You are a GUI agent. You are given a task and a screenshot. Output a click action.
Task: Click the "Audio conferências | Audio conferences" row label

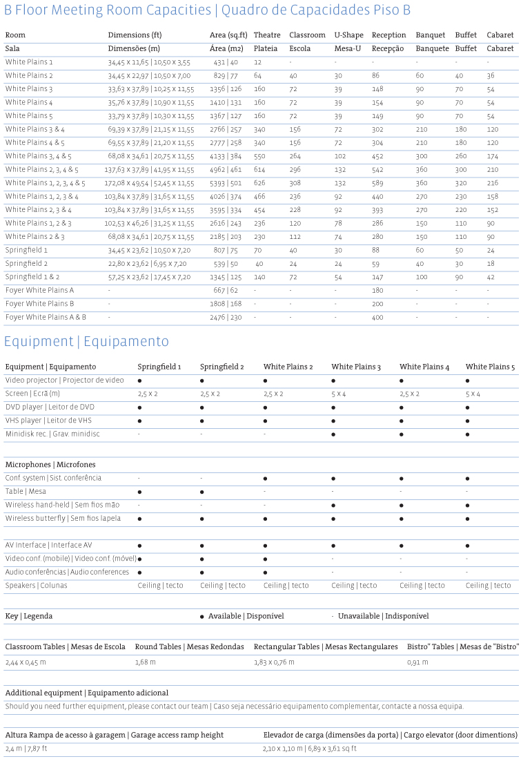click(67, 572)
